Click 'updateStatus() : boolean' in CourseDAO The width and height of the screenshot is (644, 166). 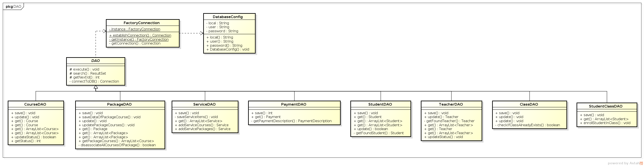click(x=34, y=137)
